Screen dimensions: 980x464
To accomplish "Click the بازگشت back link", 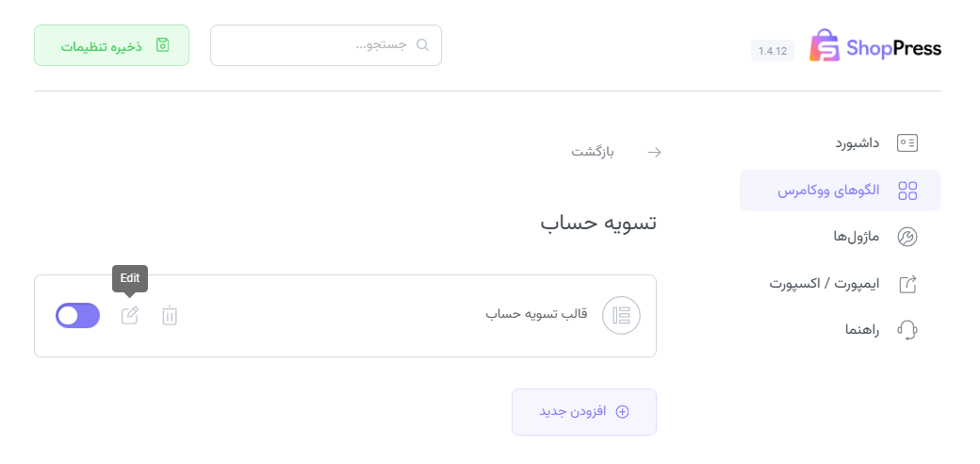I will [594, 151].
